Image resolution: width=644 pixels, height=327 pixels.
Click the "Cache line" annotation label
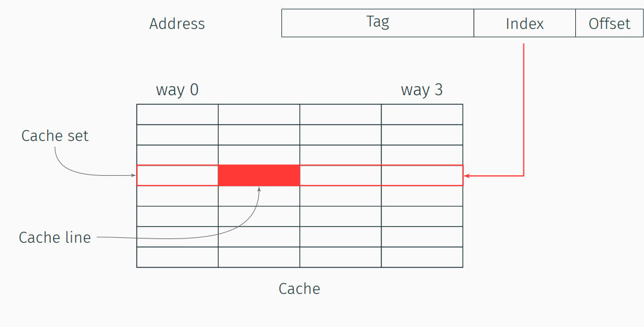coord(55,237)
